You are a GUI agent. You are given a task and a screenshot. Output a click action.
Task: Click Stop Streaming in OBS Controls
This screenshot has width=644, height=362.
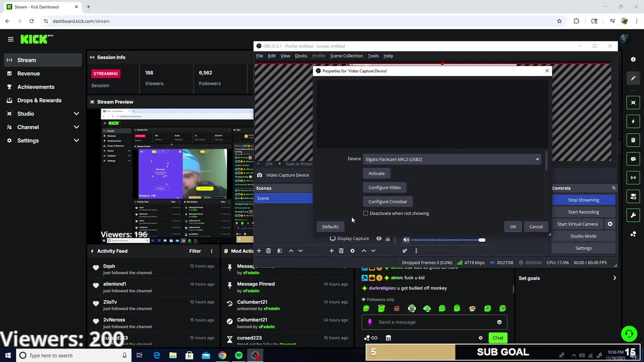coord(584,200)
